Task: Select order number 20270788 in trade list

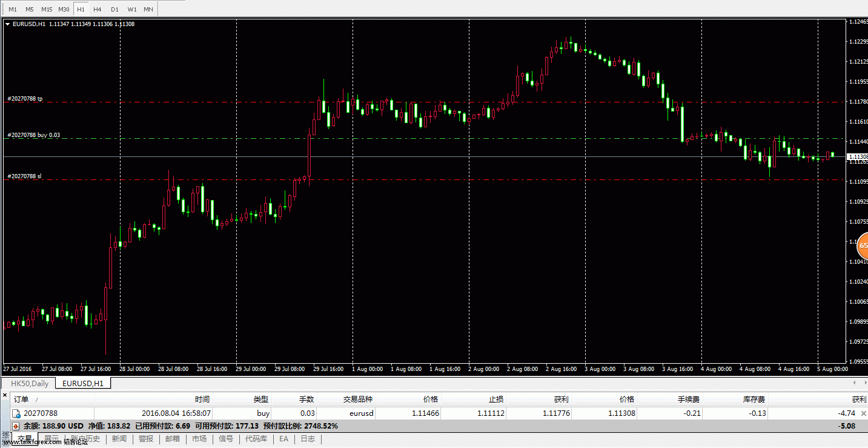Action: (x=41, y=413)
